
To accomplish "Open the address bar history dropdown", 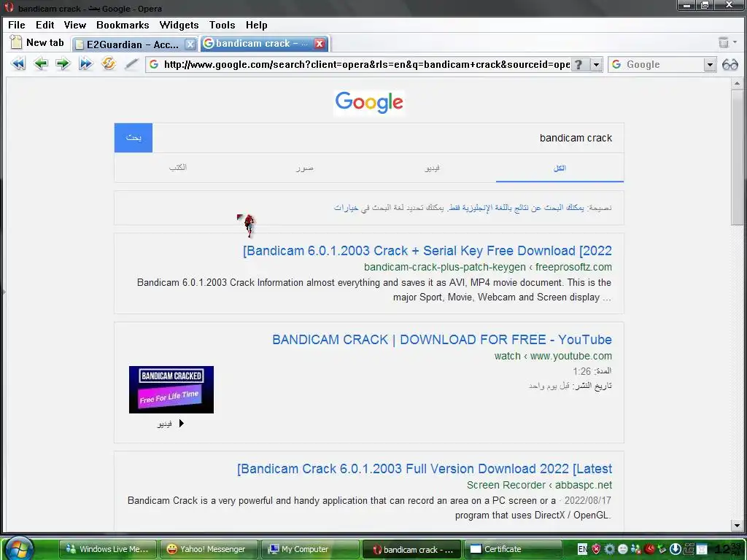I will point(596,64).
